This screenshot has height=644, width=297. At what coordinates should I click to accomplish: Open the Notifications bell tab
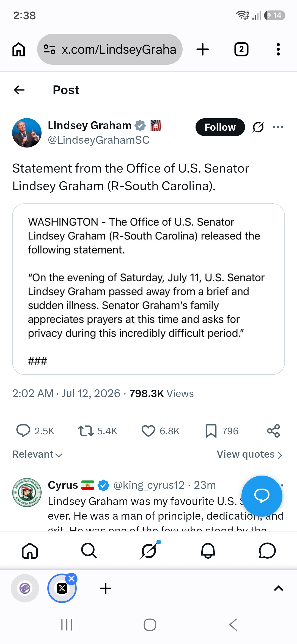click(208, 550)
